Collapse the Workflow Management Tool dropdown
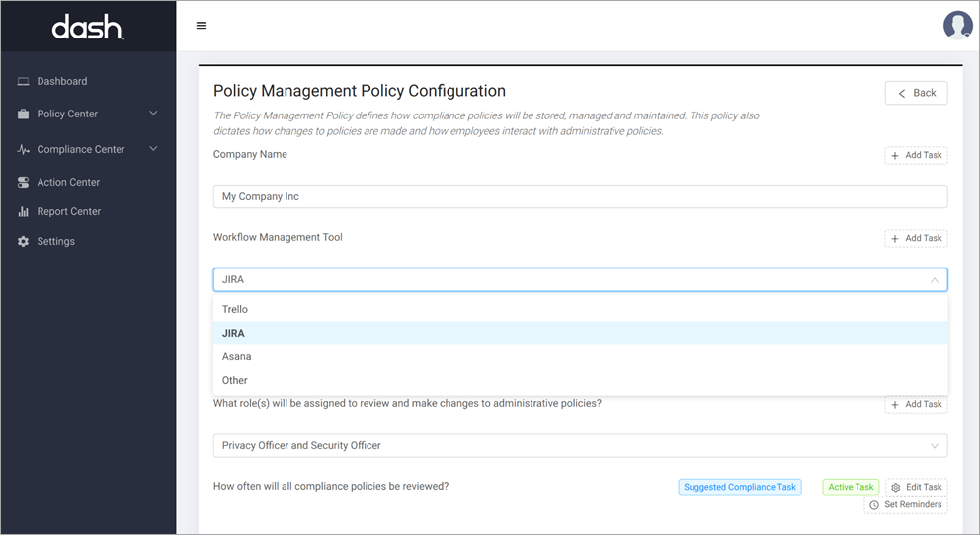Screen dimensions: 980x535 pos(934,280)
